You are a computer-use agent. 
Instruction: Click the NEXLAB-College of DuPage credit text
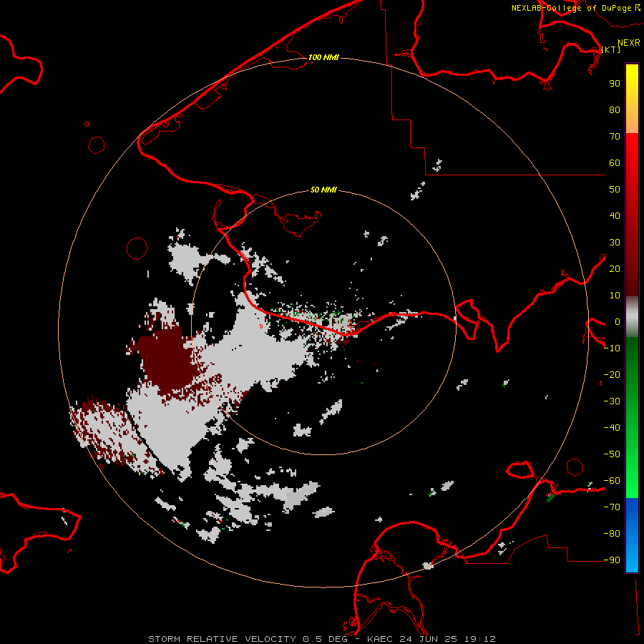(576, 8)
